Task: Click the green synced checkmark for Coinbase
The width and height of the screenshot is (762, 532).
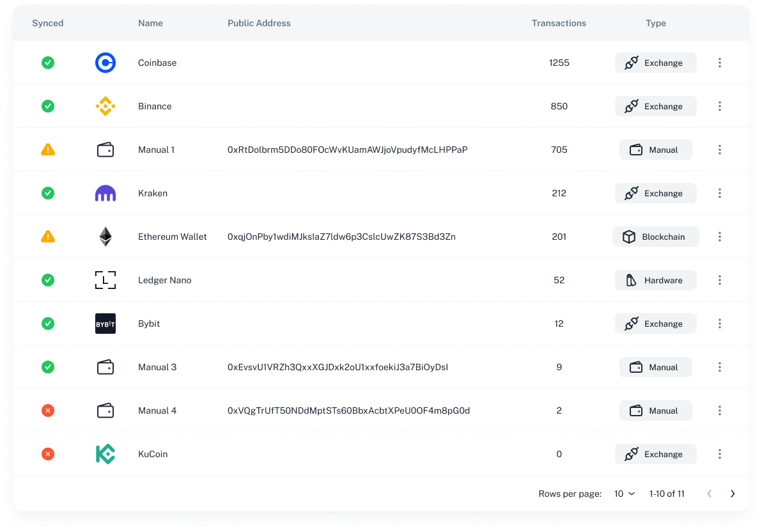Action: pyautogui.click(x=48, y=63)
